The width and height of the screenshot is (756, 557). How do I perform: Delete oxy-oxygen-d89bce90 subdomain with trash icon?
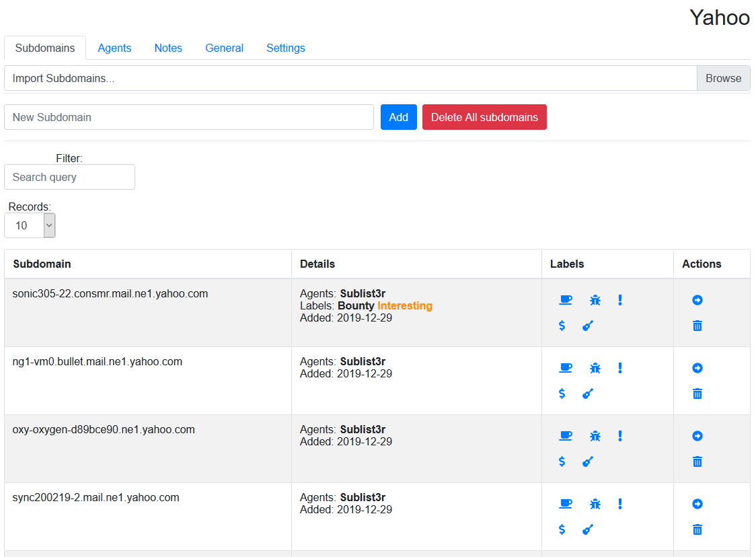(x=697, y=461)
